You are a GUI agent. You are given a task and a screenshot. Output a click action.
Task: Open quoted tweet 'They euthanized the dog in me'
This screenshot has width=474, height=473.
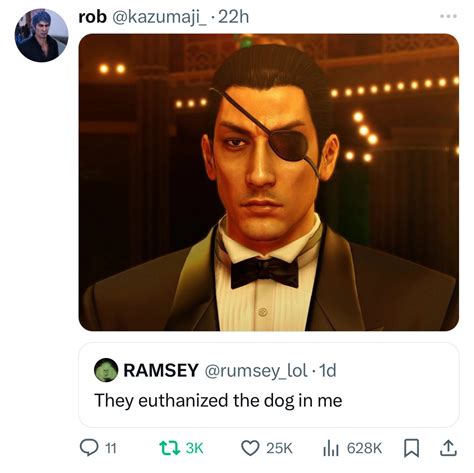click(x=269, y=385)
